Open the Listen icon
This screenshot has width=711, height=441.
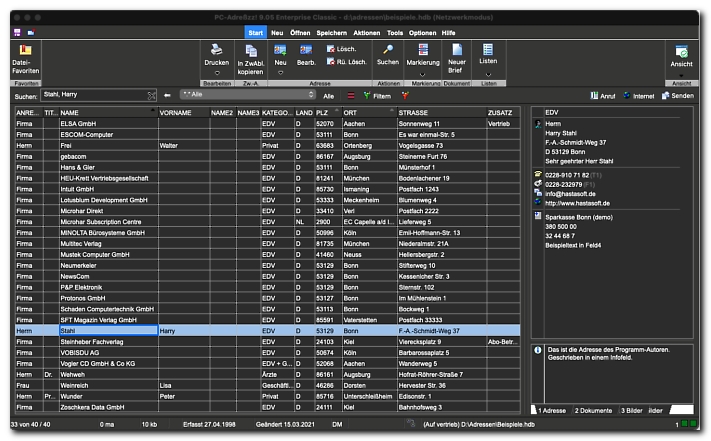pos(488,49)
